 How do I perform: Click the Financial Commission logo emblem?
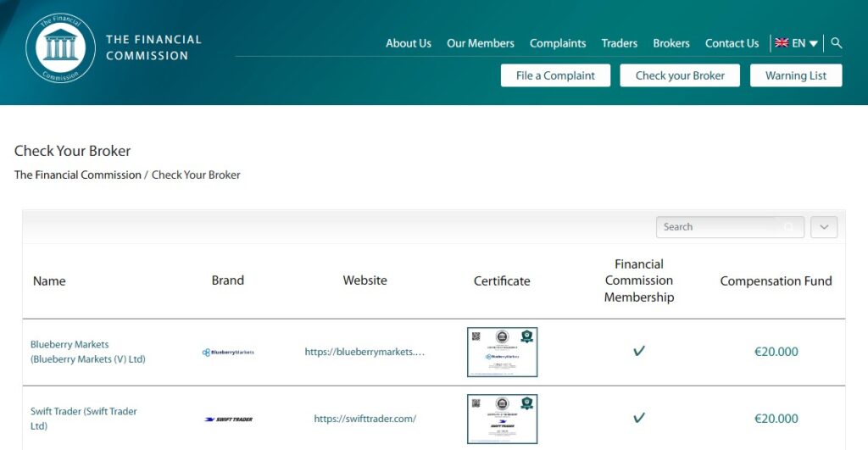[61, 47]
